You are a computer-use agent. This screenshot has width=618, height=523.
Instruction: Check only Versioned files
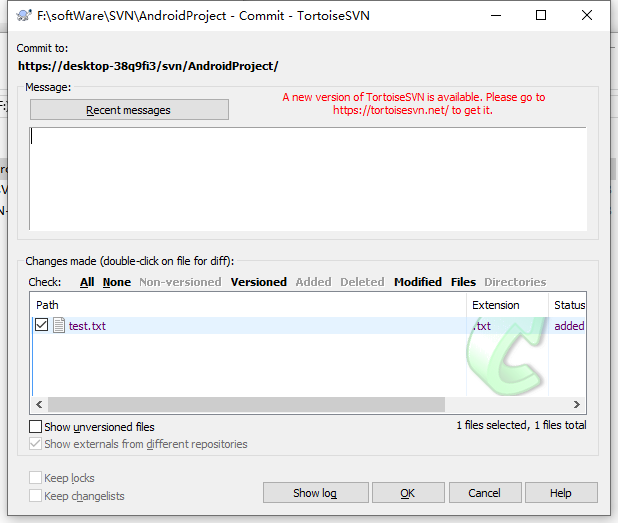259,282
